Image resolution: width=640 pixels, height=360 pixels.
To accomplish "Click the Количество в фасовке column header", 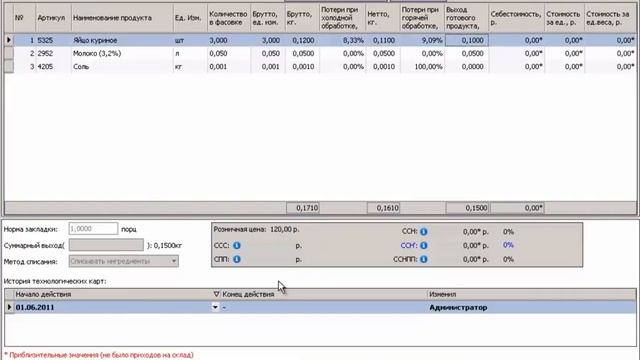I will [x=229, y=18].
